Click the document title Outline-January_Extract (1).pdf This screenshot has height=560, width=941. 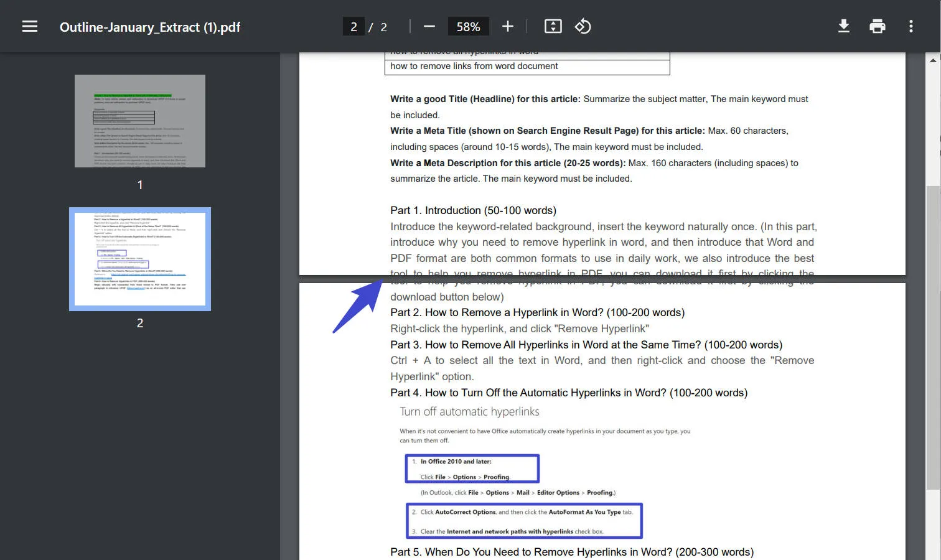[149, 27]
